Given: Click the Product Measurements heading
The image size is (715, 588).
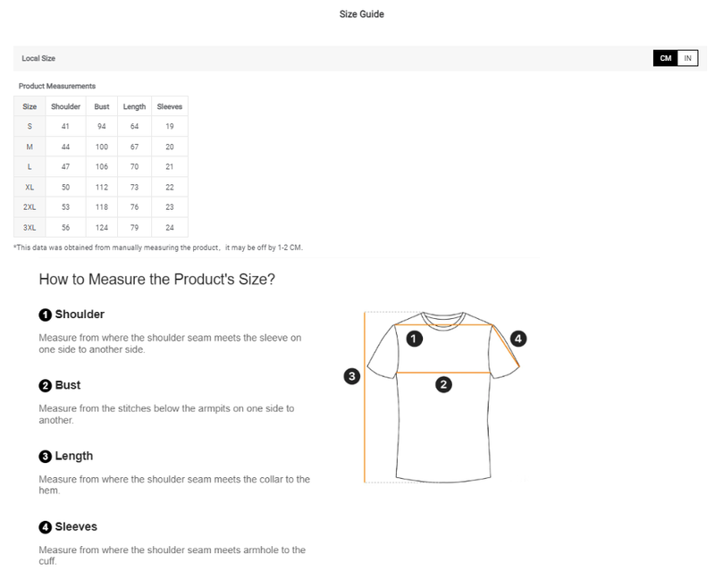Looking at the screenshot, I should pos(57,86).
